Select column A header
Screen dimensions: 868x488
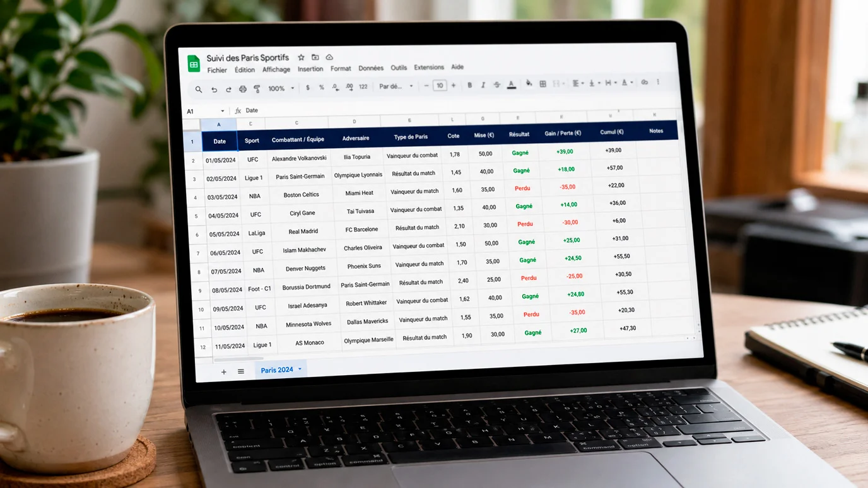(219, 125)
